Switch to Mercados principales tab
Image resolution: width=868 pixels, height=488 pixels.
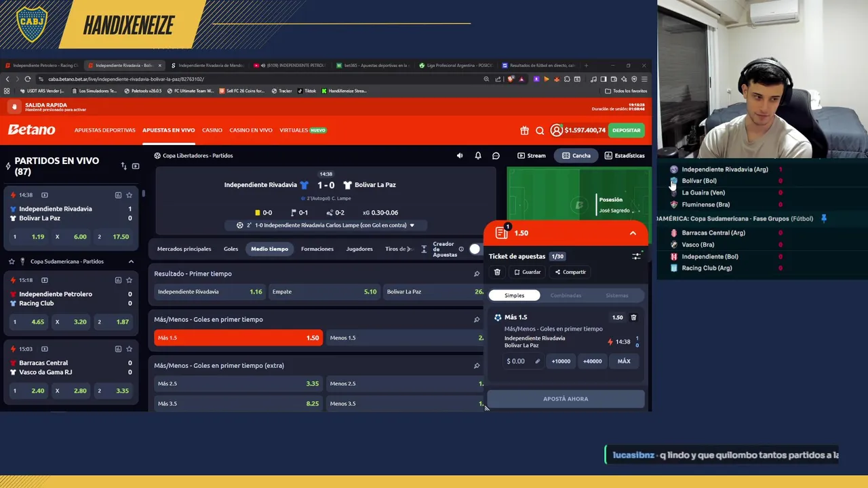184,249
